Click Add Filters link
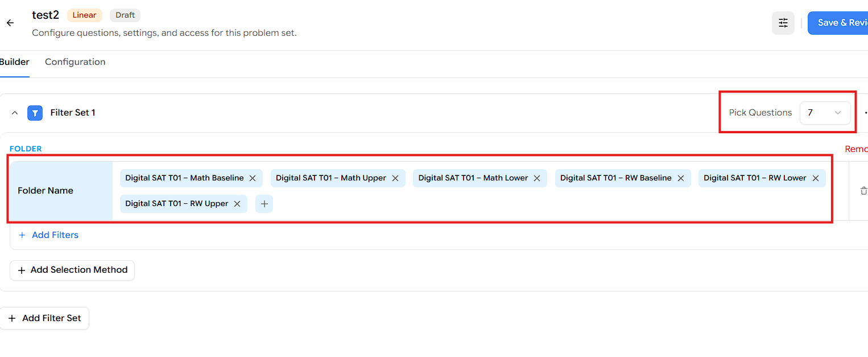 click(48, 235)
